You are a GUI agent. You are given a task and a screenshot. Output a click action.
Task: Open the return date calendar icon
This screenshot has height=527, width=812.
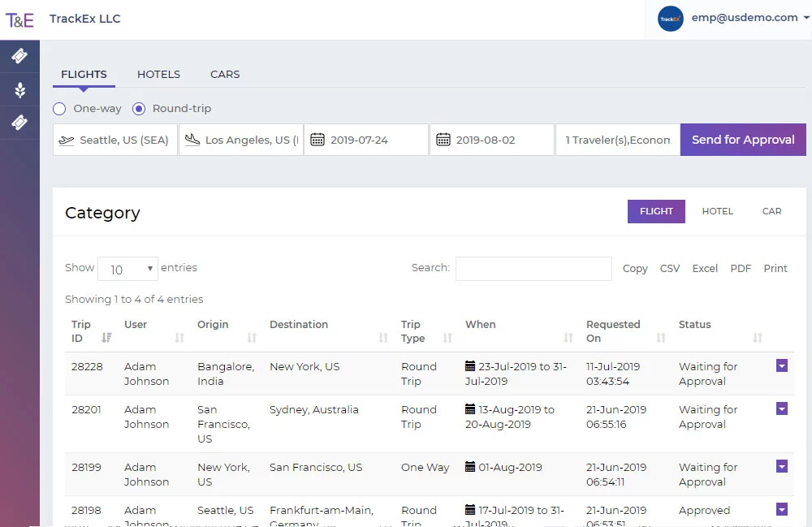pos(443,140)
